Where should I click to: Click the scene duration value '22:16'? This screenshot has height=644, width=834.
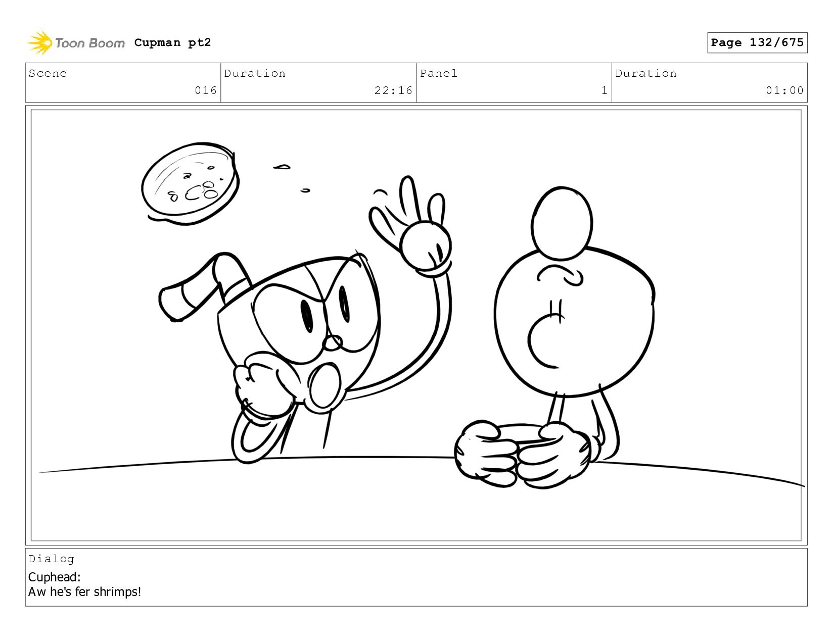click(x=393, y=90)
